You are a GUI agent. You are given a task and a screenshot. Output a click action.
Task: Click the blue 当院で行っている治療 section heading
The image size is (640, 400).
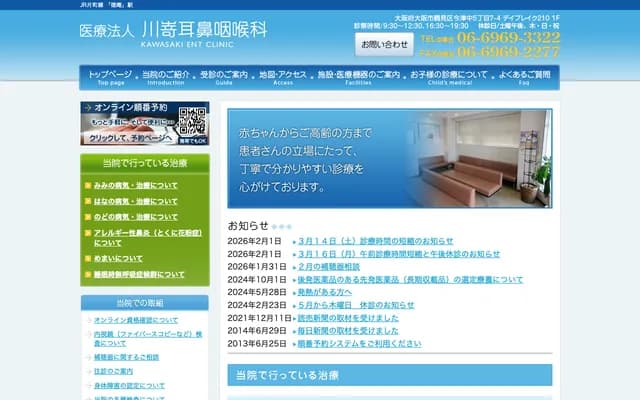tap(390, 375)
